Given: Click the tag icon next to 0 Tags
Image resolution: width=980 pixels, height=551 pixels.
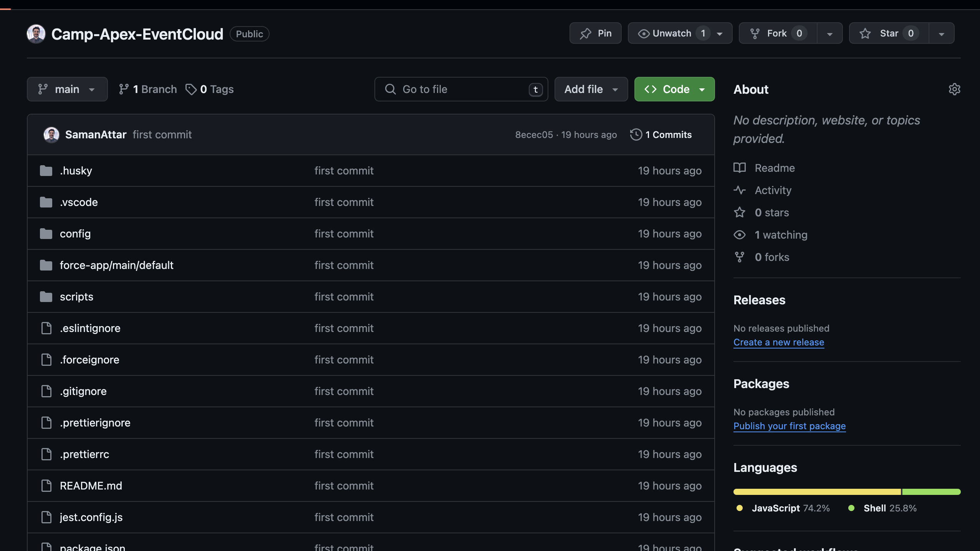Looking at the screenshot, I should click(x=191, y=89).
